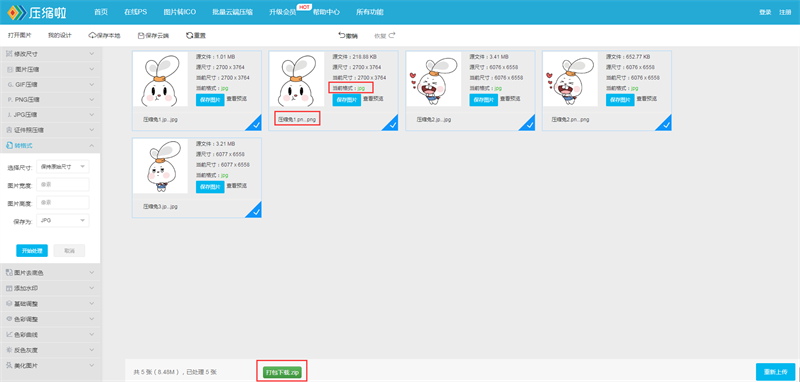
Task: Open the 保存为 JPG format dropdown
Action: tap(63, 220)
